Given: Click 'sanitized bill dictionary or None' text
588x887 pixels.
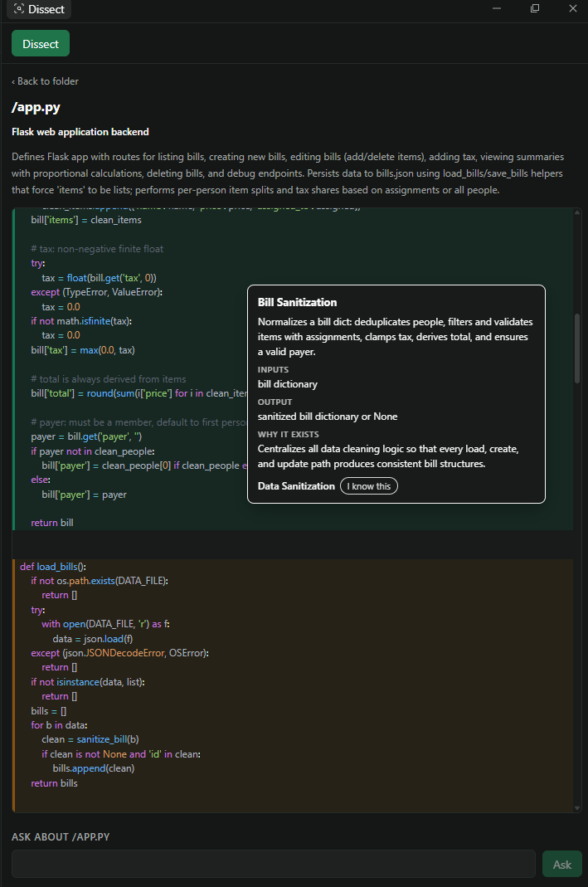Looking at the screenshot, I should 328,417.
